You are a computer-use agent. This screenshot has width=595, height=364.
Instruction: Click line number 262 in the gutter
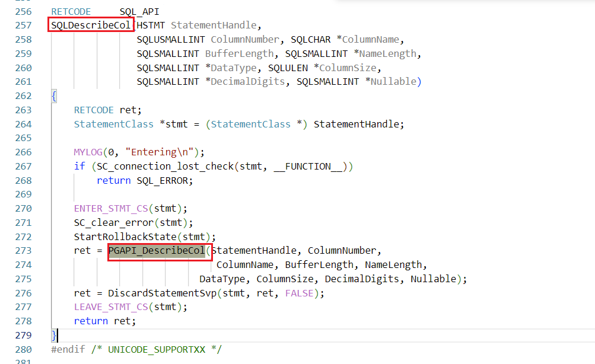click(x=24, y=96)
